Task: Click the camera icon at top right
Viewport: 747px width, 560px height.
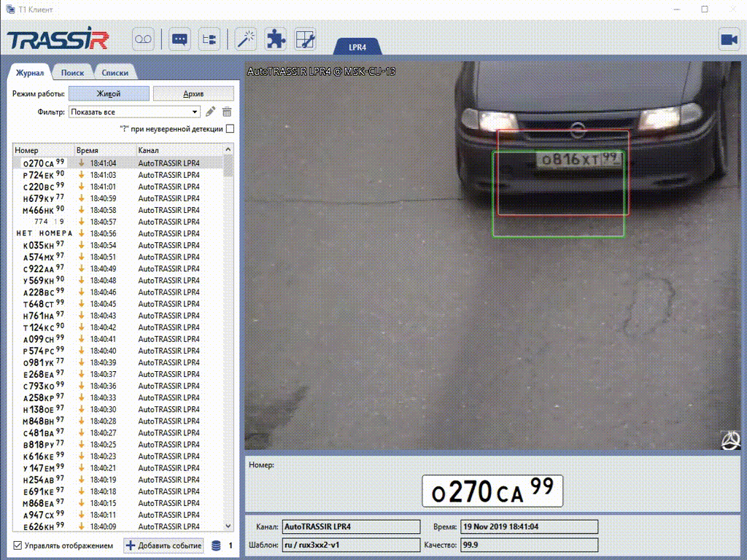Action: (728, 39)
